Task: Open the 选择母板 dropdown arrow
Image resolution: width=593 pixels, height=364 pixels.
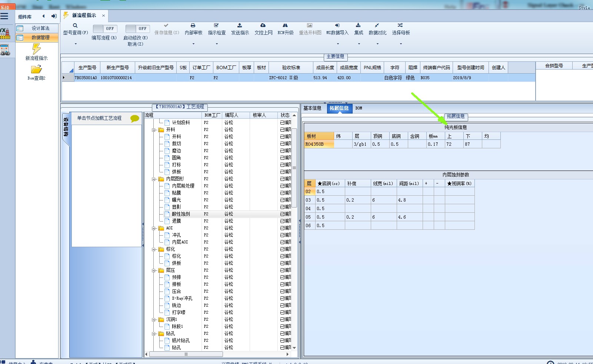Action: tap(401, 44)
